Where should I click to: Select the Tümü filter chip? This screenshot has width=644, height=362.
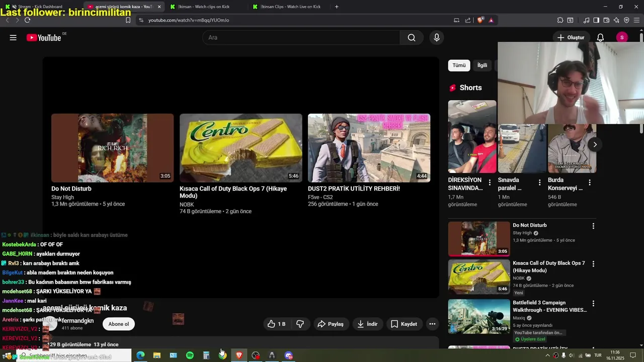coord(459,65)
